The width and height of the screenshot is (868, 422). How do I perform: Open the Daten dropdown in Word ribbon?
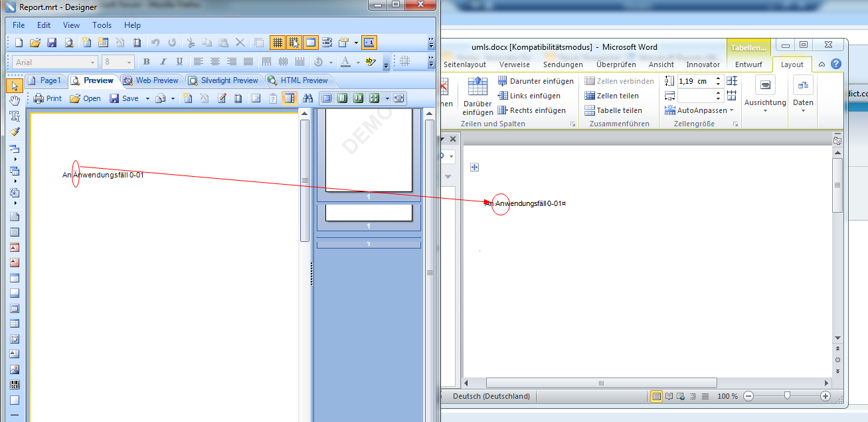coord(803,94)
